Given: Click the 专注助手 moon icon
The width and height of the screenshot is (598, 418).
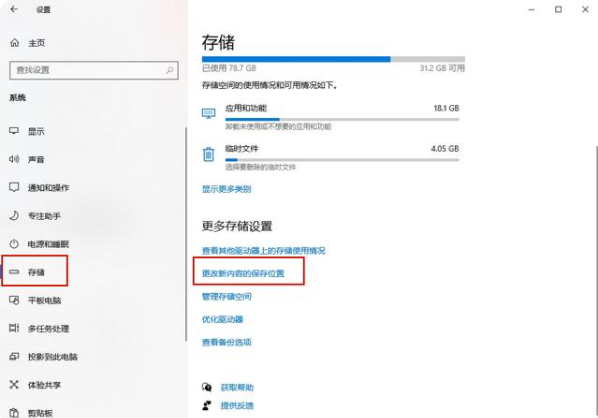Looking at the screenshot, I should [14, 215].
